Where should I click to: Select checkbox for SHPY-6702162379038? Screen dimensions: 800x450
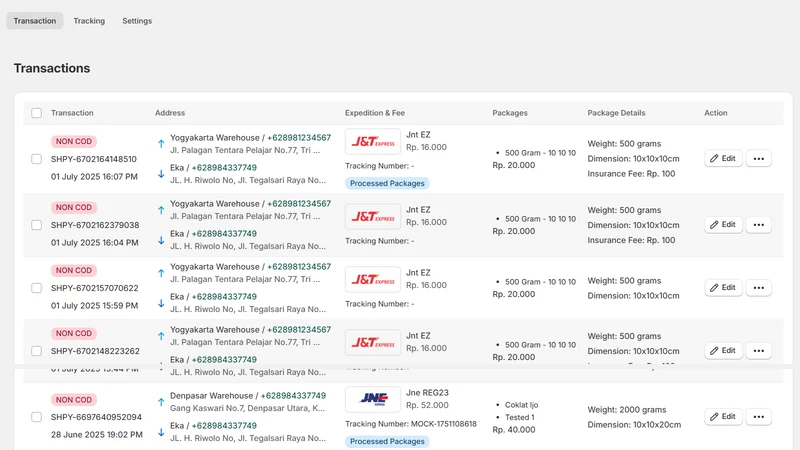[36, 225]
